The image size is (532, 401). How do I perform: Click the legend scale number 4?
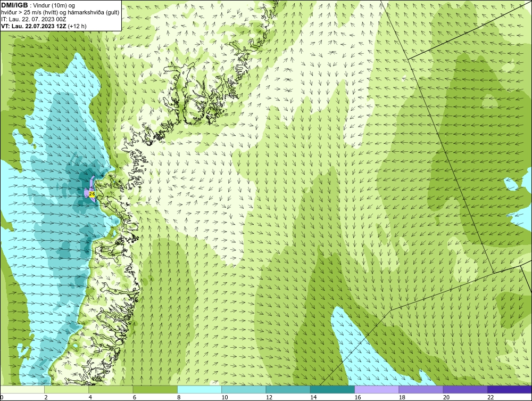[x=90, y=397]
